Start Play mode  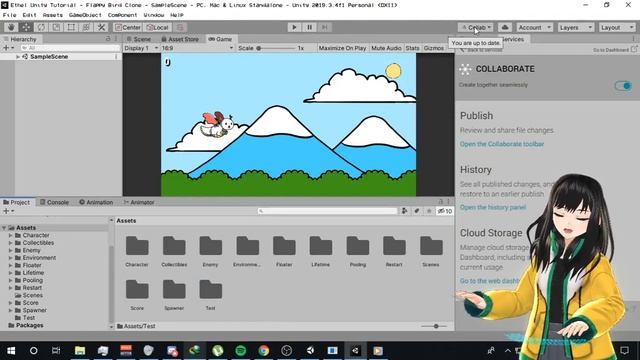tap(294, 27)
